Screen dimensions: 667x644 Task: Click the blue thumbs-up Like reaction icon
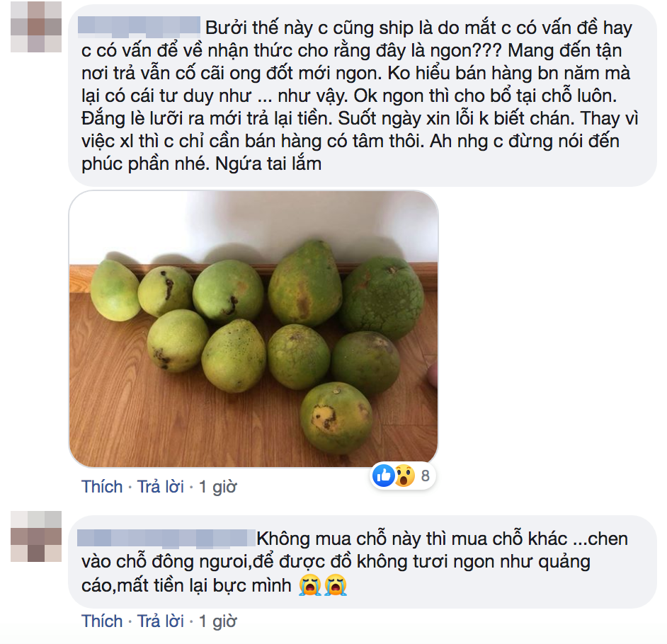[x=383, y=476]
